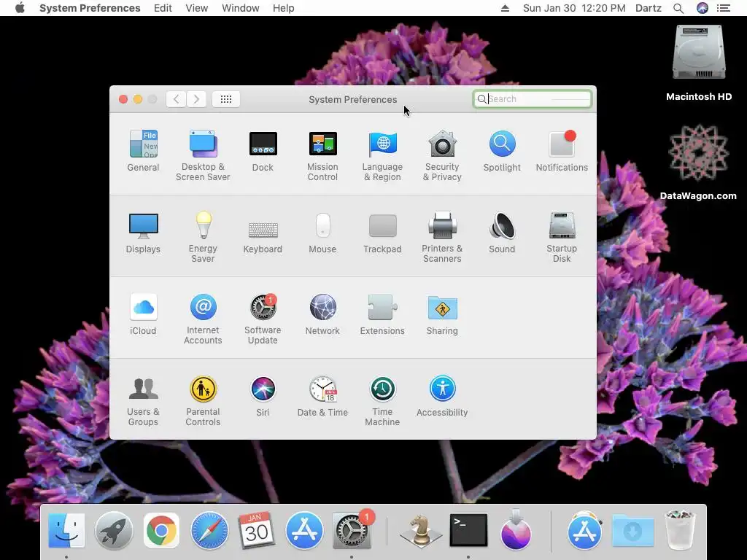
Task: Open Printers & Scanners preferences
Action: (x=442, y=237)
